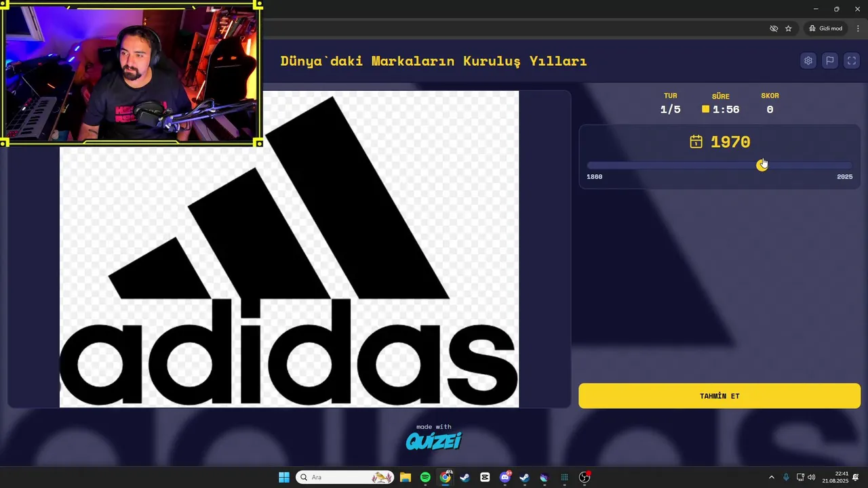The width and height of the screenshot is (868, 488).
Task: Select the 1970 year value
Action: [x=730, y=142]
